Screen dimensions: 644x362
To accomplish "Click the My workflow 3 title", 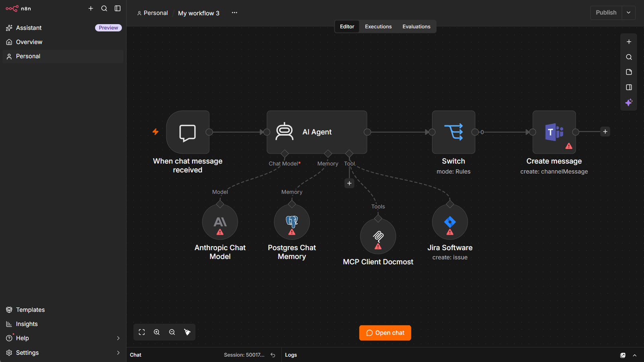I will click(199, 13).
